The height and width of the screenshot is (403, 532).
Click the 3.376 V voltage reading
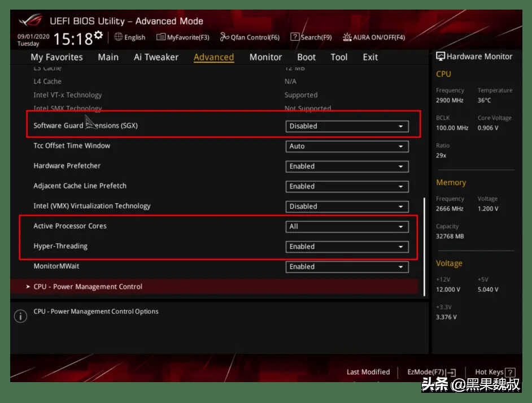[446, 317]
